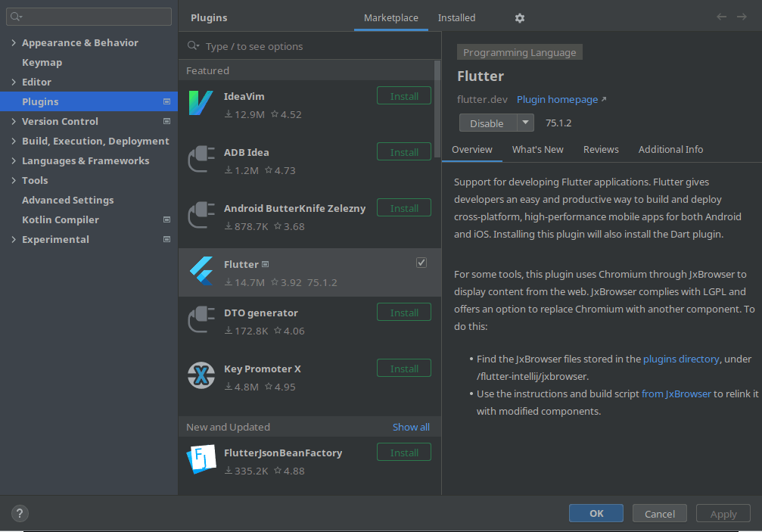Cancel the settings dialog
Viewport: 762px width, 532px height.
(x=659, y=514)
